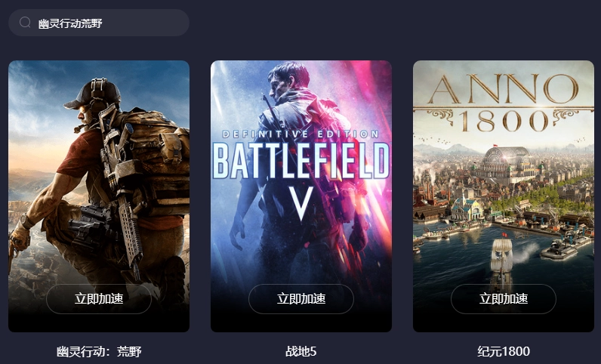Start 立即加速 for 幽灵行动:荒野

pyautogui.click(x=99, y=299)
